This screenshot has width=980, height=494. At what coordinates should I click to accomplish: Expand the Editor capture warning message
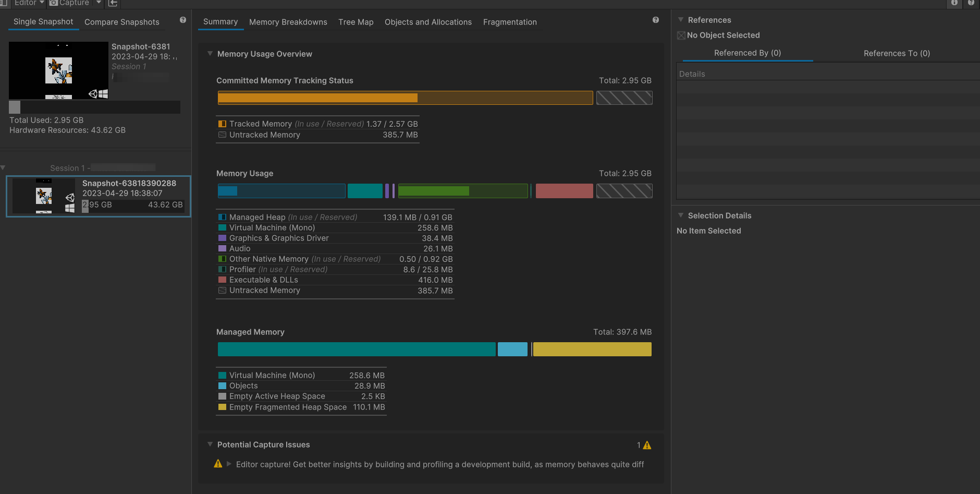[x=229, y=464]
